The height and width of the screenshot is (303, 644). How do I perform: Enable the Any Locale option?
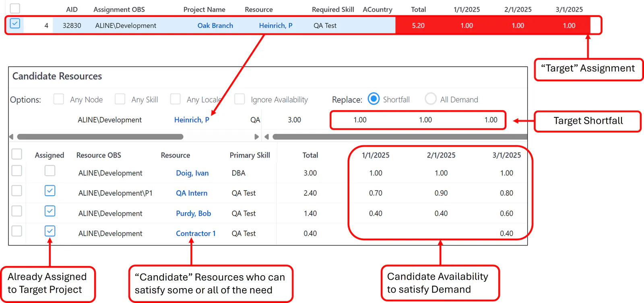[175, 99]
